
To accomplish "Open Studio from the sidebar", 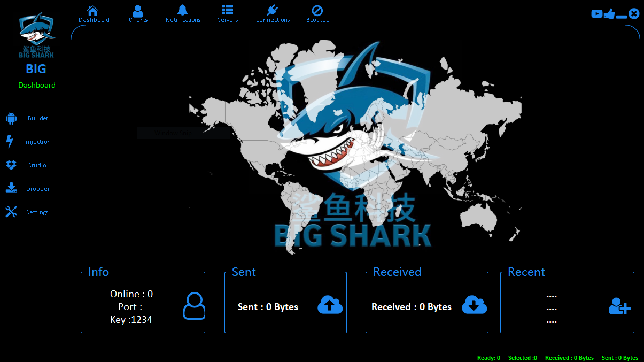I will coord(37,165).
